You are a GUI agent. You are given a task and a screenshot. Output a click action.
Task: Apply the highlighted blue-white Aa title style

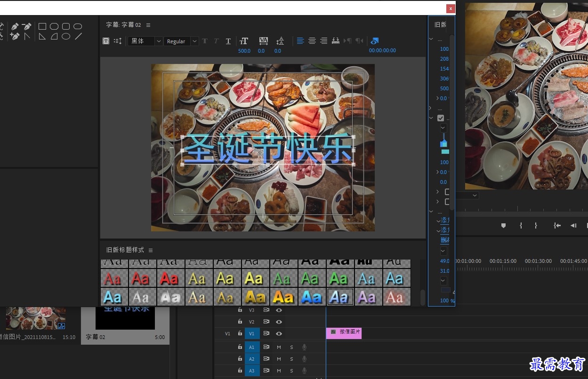point(339,297)
